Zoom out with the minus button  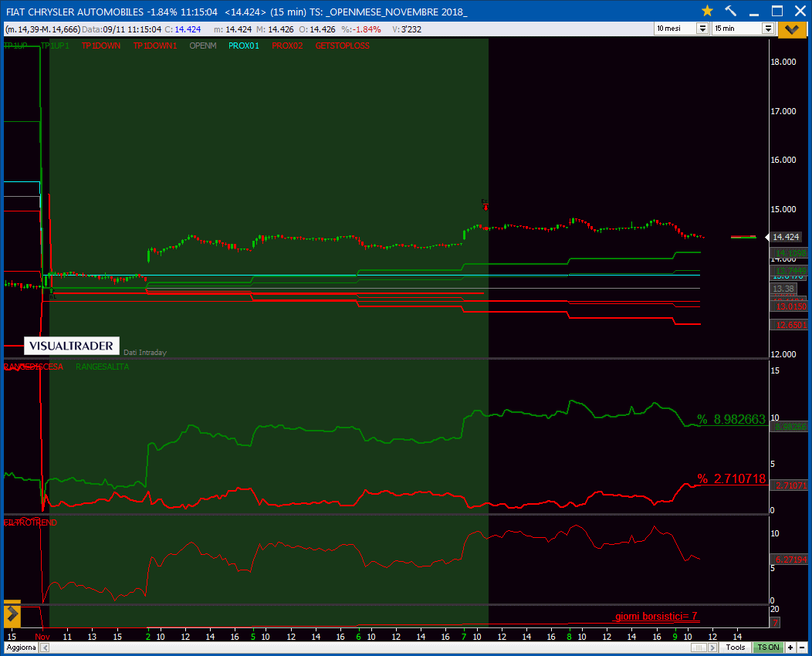tap(802, 648)
